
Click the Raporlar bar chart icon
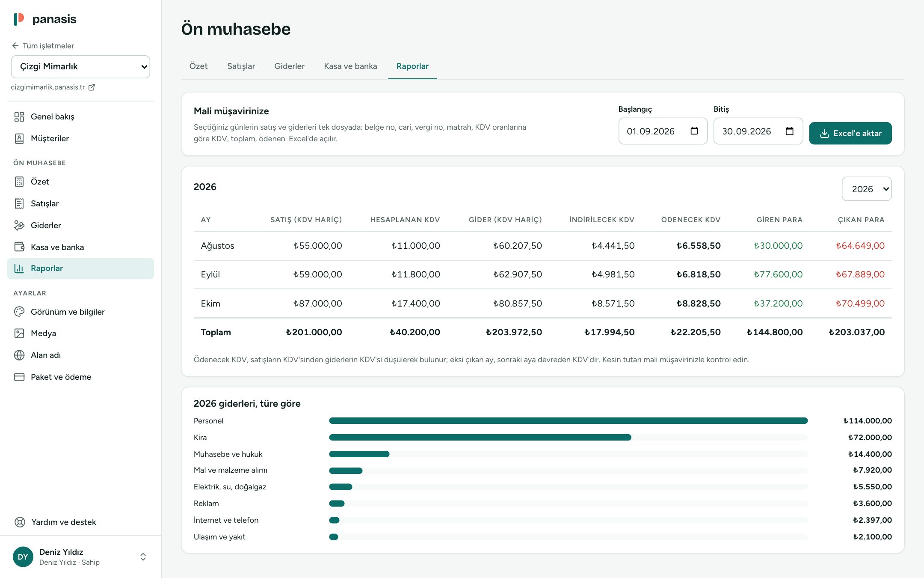[19, 268]
